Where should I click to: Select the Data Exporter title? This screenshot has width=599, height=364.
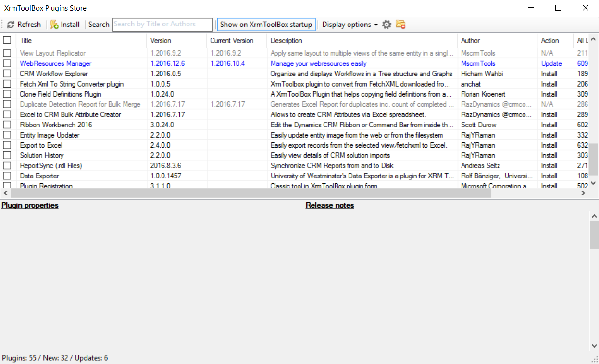click(40, 176)
